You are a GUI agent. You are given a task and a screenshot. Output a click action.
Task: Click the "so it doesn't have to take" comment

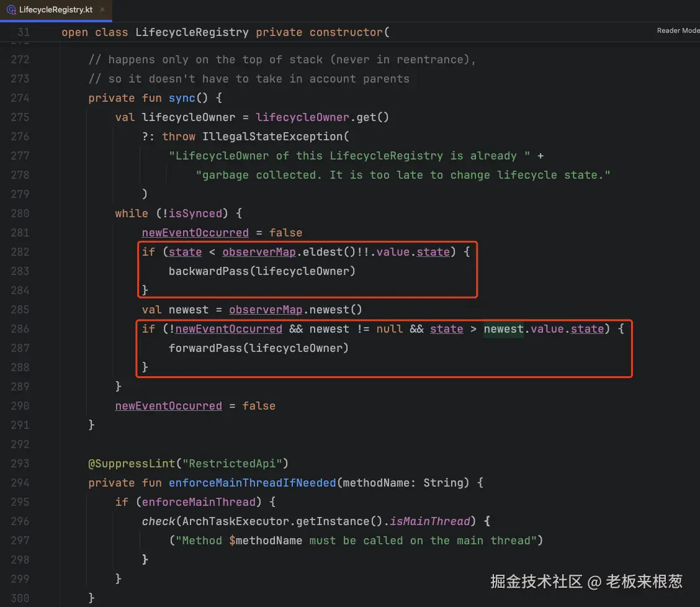[x=249, y=79]
